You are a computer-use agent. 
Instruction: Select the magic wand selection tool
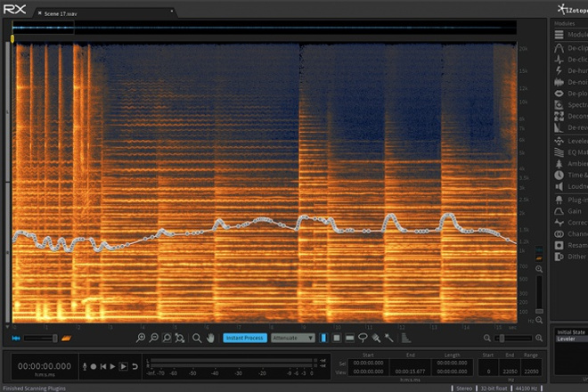tap(388, 338)
